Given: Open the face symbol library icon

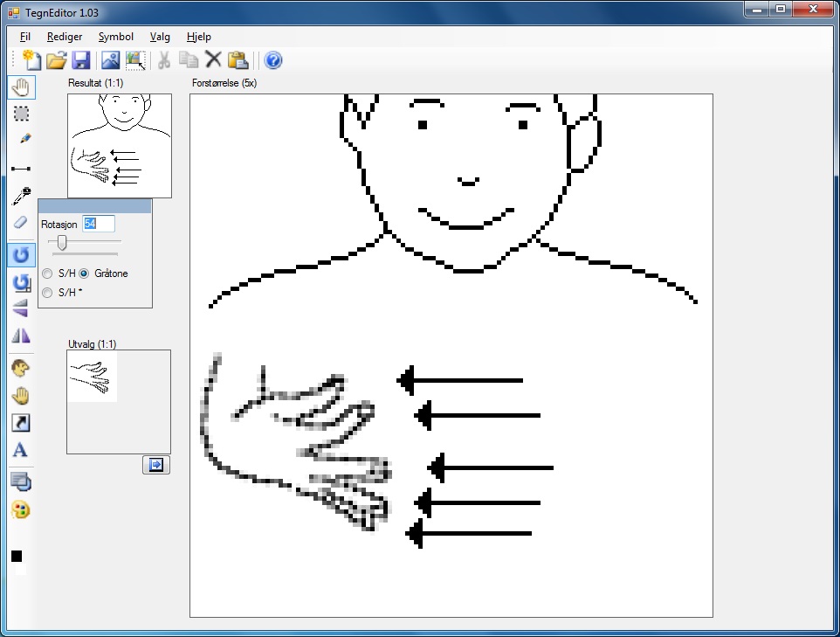Looking at the screenshot, I should [20, 369].
